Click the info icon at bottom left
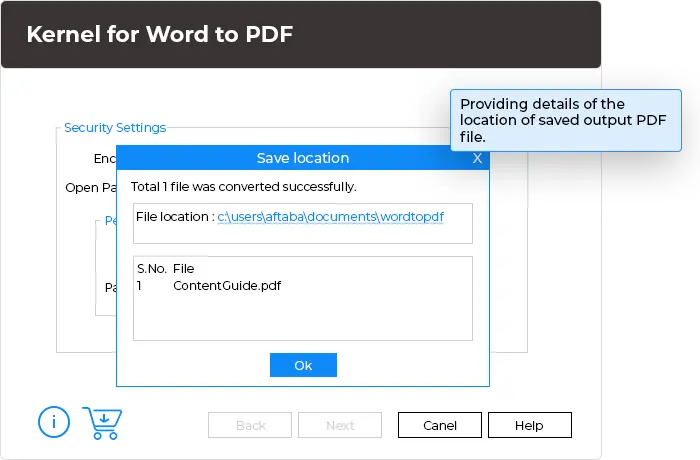The width and height of the screenshot is (700, 460). click(54, 422)
